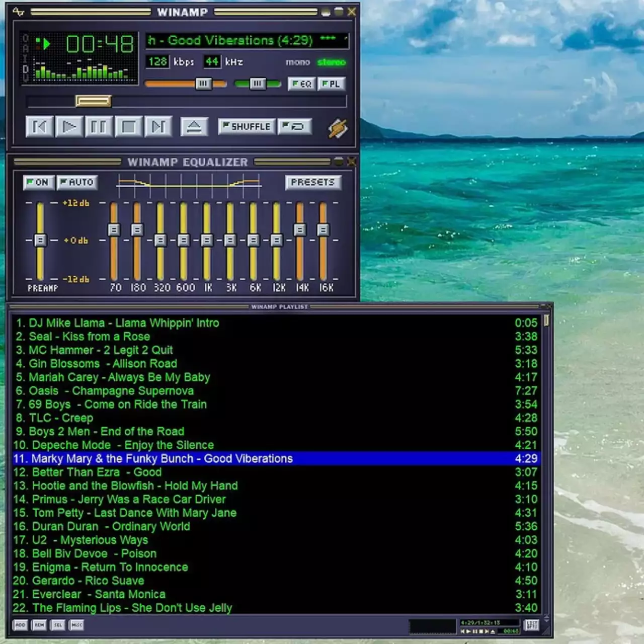Image resolution: width=644 pixels, height=644 pixels.
Task: Stop playback using the Stop button
Action: coord(129,127)
